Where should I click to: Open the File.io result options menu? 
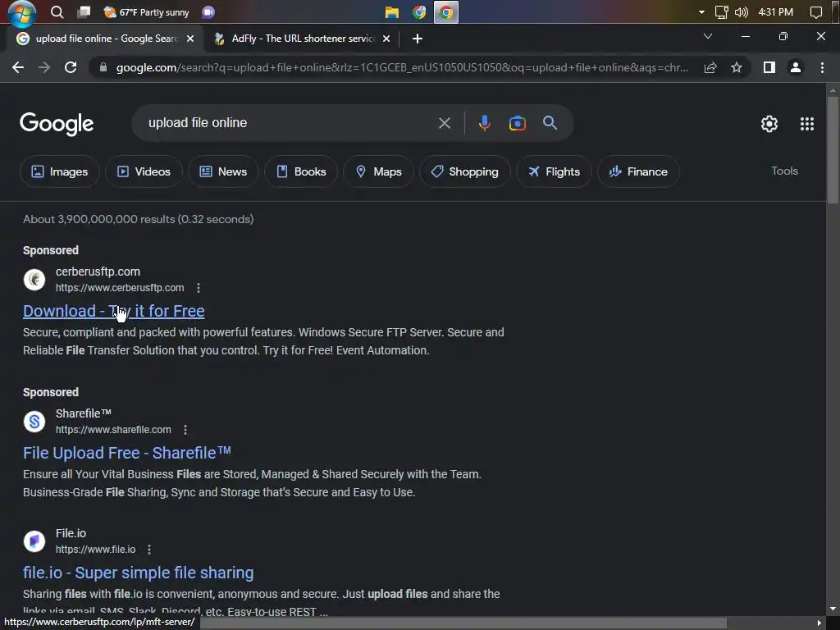(x=149, y=550)
